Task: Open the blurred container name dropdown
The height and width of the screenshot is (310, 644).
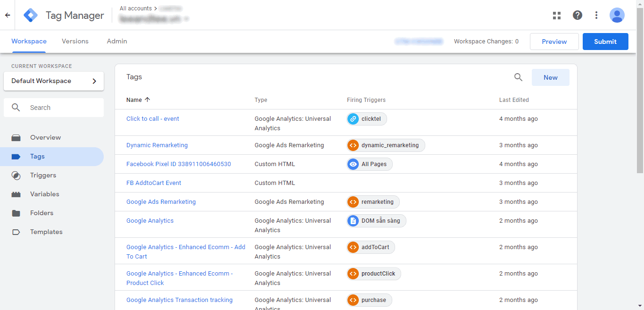Action: point(154,19)
